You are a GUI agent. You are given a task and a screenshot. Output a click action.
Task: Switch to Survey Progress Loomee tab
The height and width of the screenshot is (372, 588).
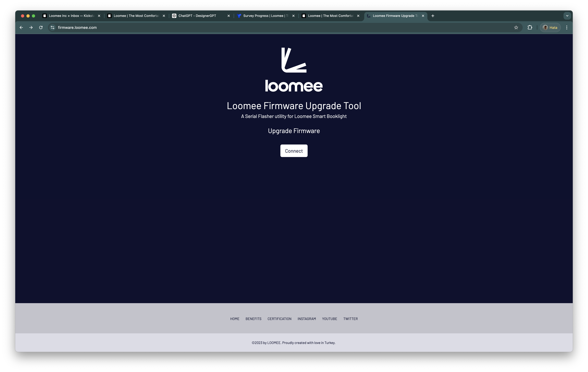pos(266,16)
